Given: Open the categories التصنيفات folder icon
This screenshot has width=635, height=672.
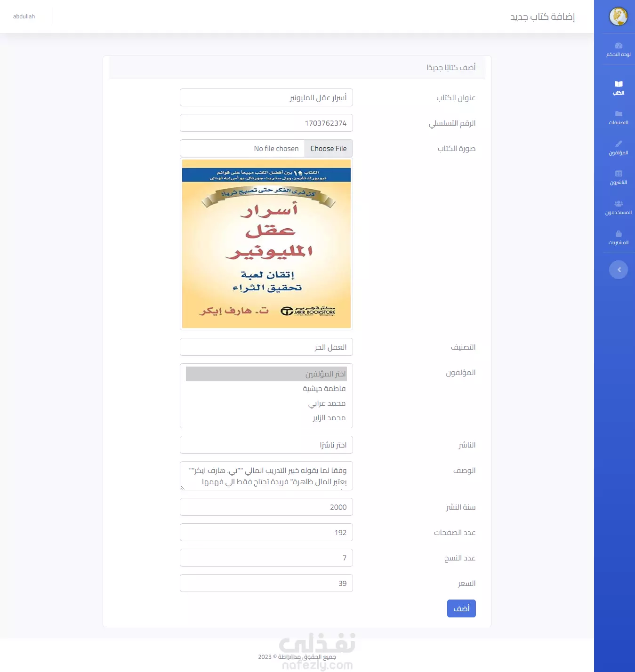Looking at the screenshot, I should (619, 114).
